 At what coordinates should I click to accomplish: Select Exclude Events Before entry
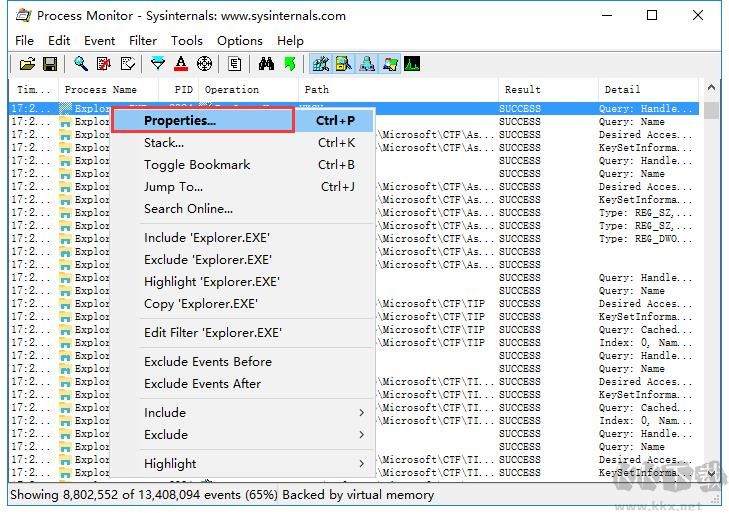pyautogui.click(x=242, y=361)
